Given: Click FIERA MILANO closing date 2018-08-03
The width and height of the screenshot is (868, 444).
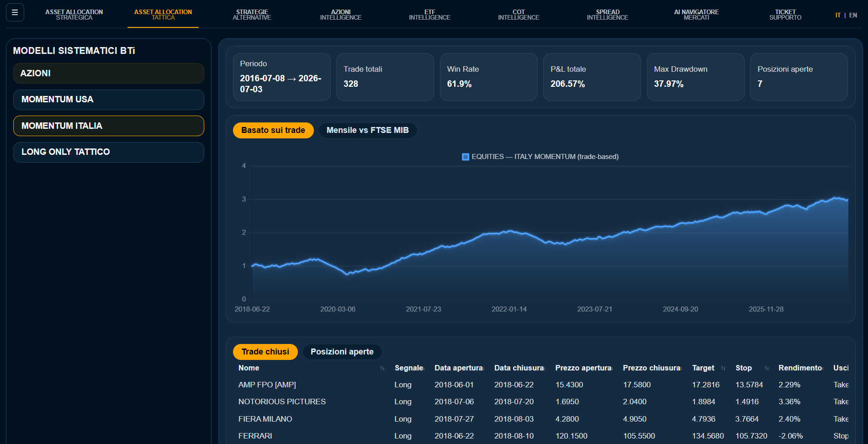Looking at the screenshot, I should (514, 419).
